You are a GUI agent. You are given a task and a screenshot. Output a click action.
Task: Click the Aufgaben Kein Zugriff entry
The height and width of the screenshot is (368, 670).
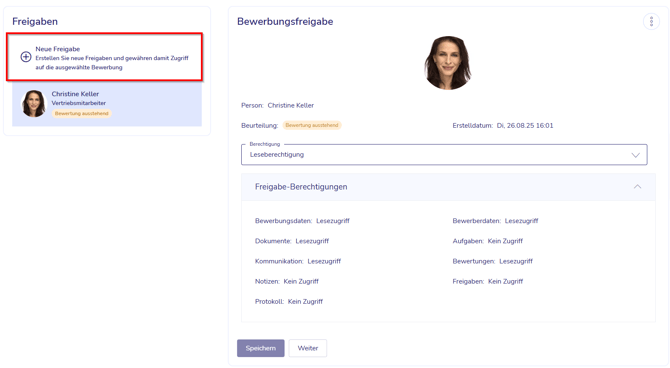[488, 241]
